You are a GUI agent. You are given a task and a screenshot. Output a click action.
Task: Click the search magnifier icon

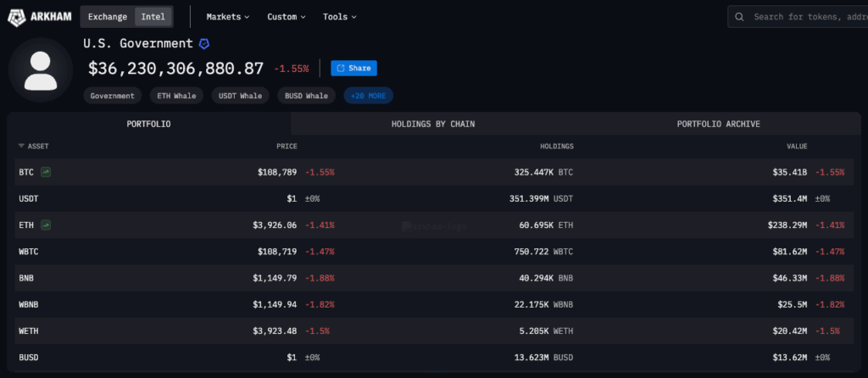pyautogui.click(x=740, y=17)
